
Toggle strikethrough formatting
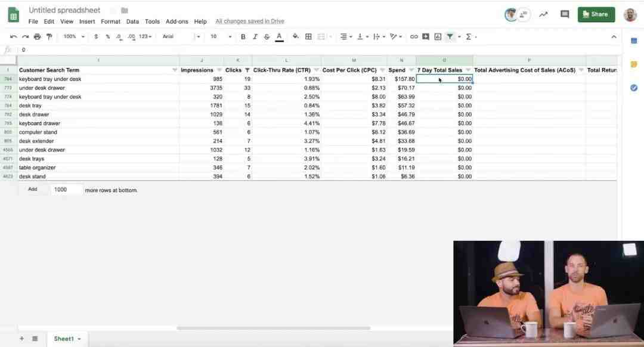click(267, 36)
